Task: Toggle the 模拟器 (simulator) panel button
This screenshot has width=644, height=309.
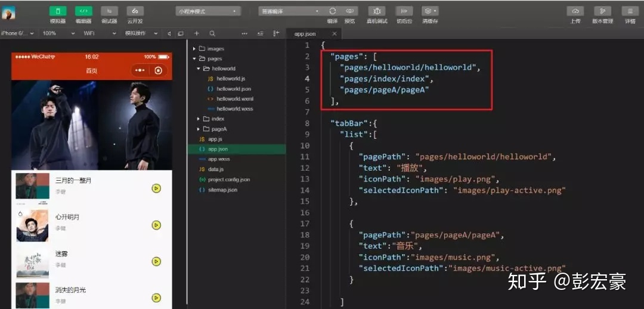Action: 58,11
